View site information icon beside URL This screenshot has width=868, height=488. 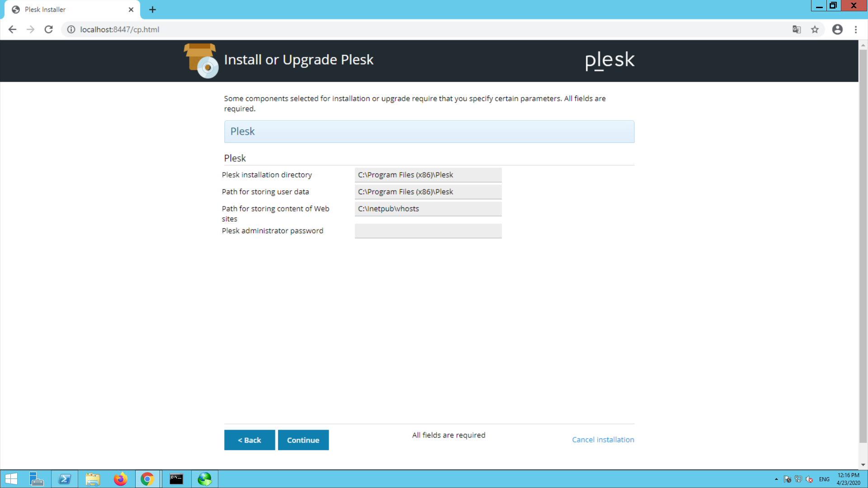click(x=71, y=29)
